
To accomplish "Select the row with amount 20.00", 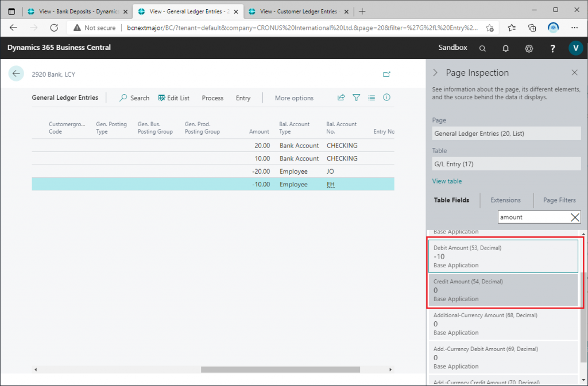I will tap(213, 145).
